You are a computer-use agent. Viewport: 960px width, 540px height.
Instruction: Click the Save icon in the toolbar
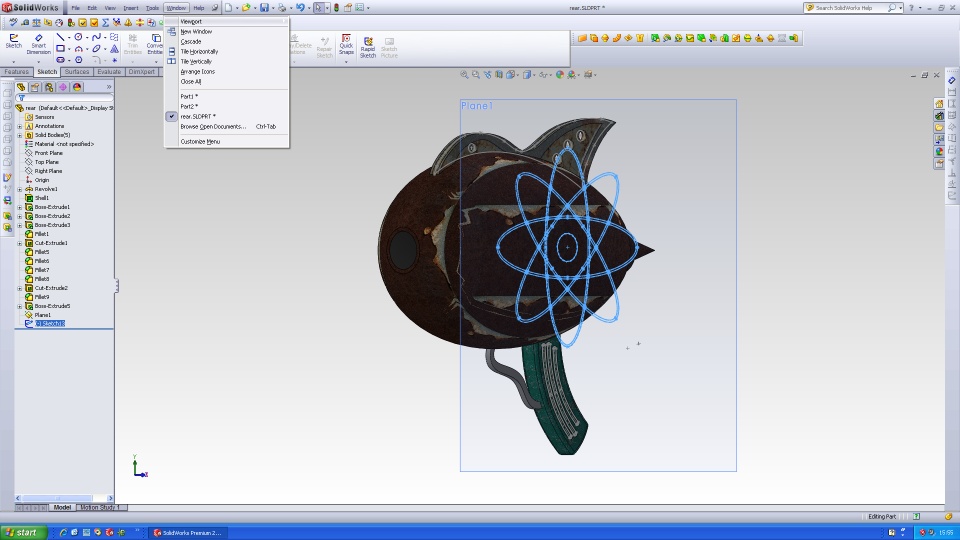coord(264,8)
